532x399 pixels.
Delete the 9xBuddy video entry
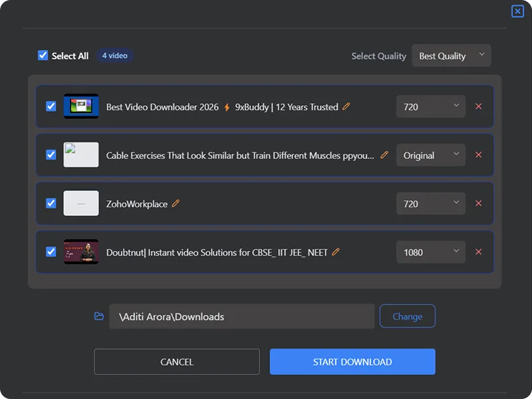[x=478, y=106]
